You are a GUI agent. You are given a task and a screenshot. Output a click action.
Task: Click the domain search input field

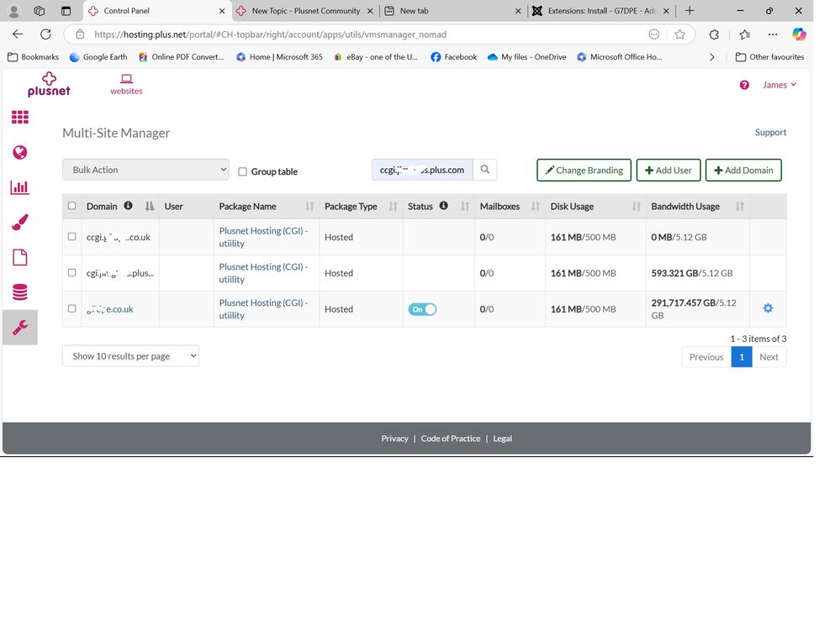pyautogui.click(x=422, y=170)
